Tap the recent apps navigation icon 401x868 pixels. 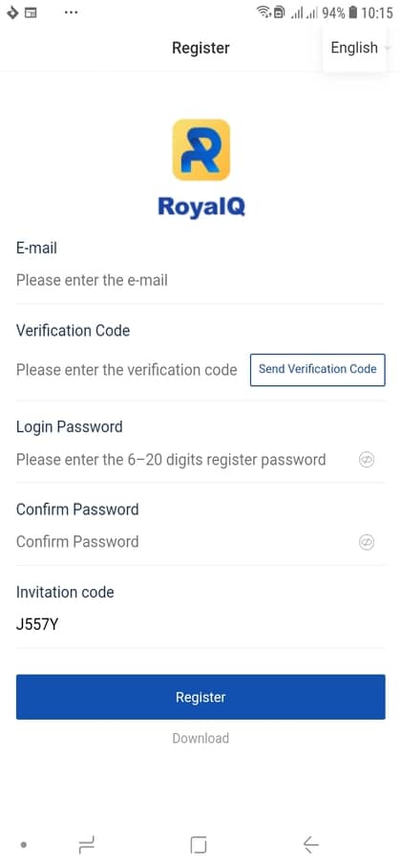86,845
